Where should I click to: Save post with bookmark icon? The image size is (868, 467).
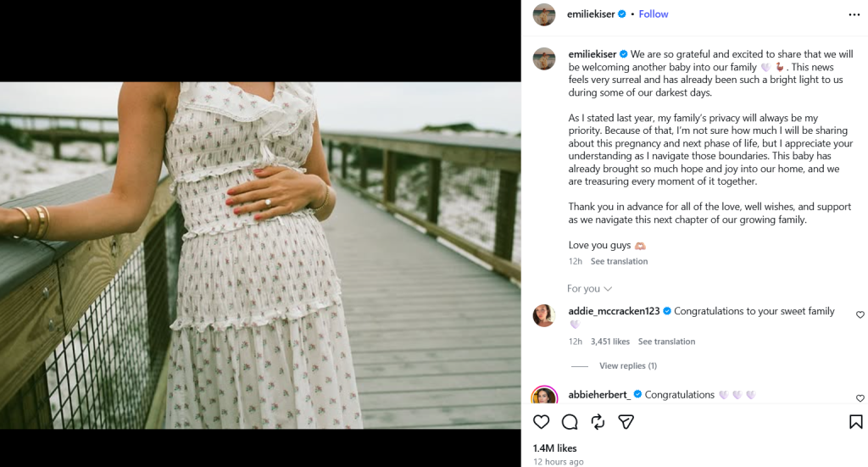tap(855, 422)
